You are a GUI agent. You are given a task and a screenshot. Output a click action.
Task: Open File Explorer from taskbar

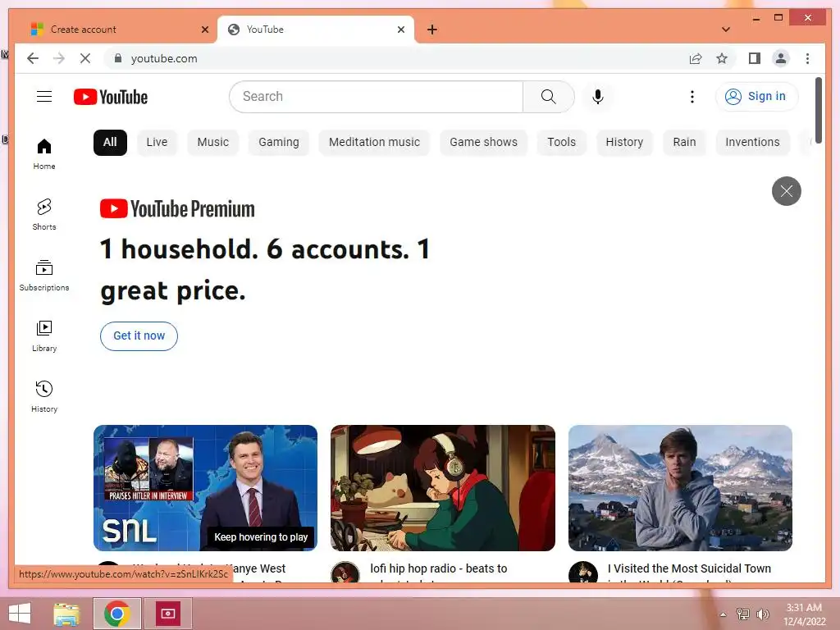pyautogui.click(x=66, y=614)
